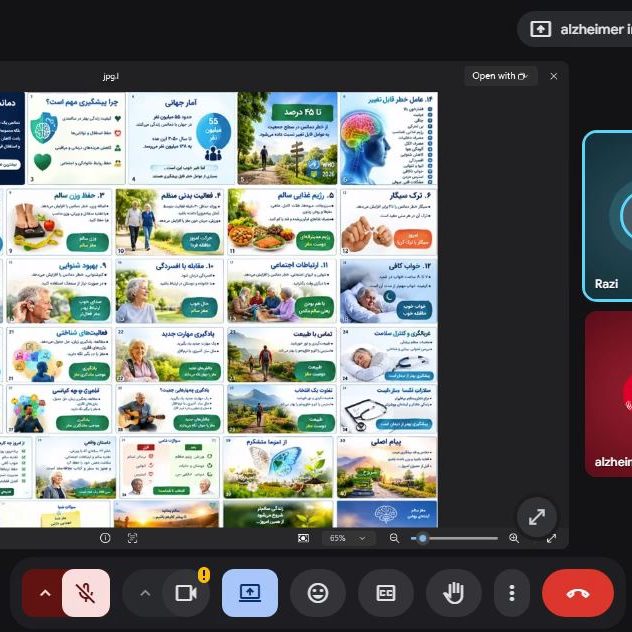Click the 'رژیم غذایی سالم' slide

[282, 222]
